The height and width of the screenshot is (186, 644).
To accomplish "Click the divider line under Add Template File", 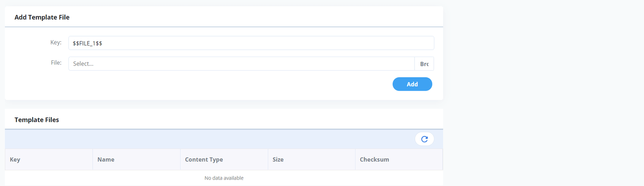I will pos(224,27).
